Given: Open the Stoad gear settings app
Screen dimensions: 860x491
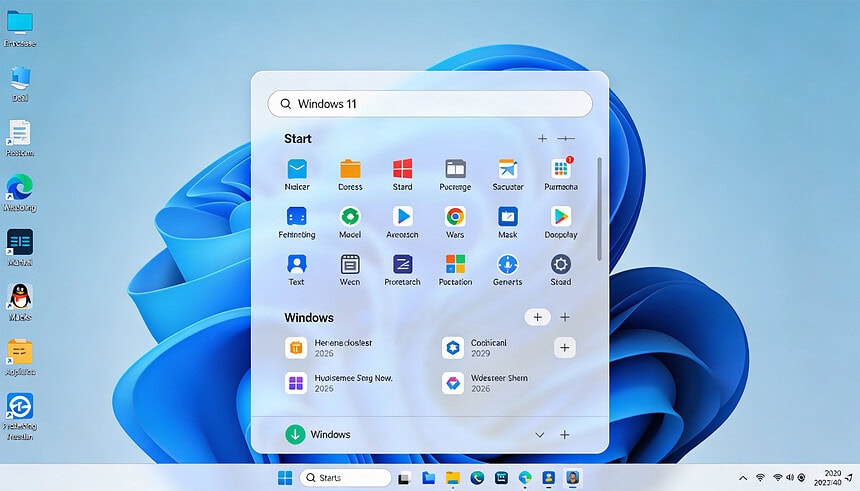Looking at the screenshot, I should [x=561, y=264].
